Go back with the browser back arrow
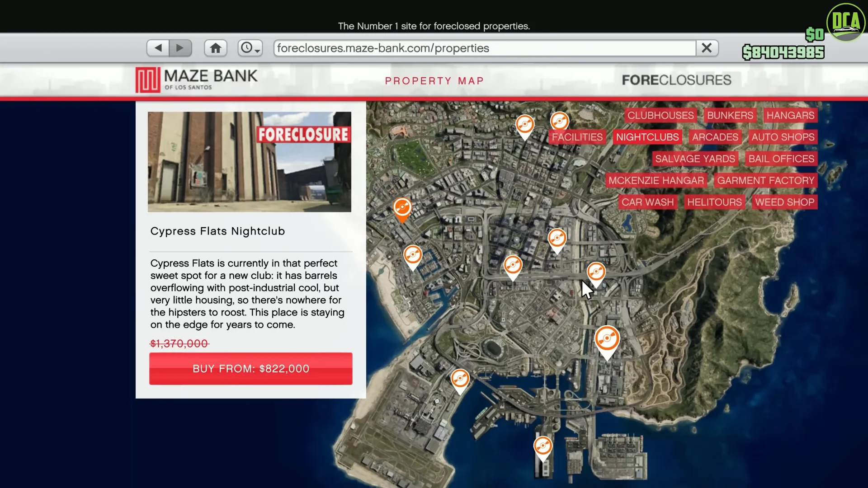868x488 pixels. 158,48
